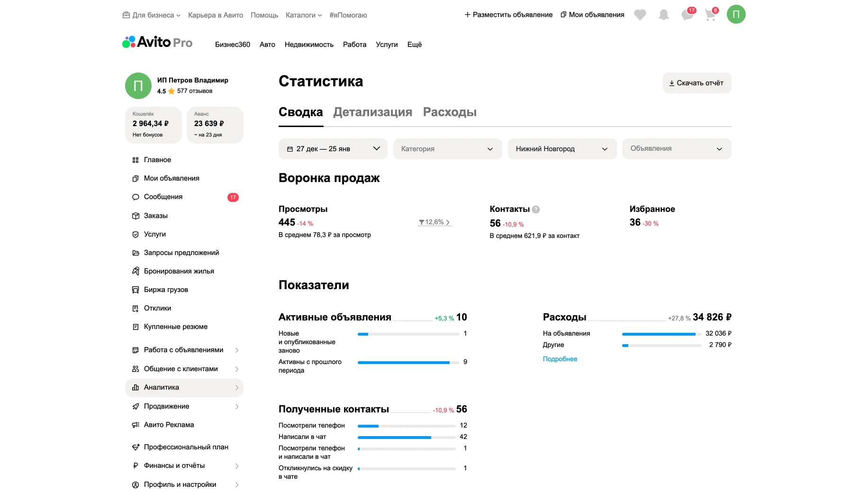The image size is (868, 493).
Task: Expand Продвижение chevron
Action: (x=237, y=407)
